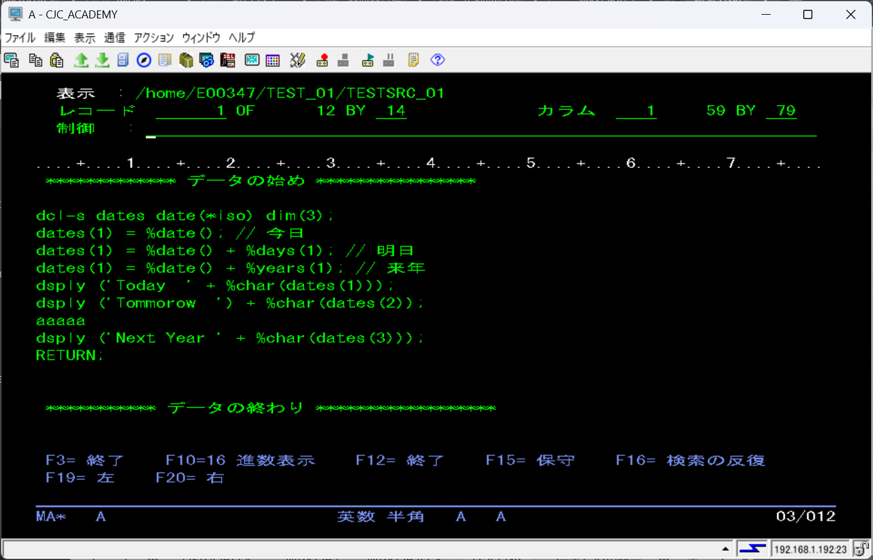The width and height of the screenshot is (873, 560).
Task: Click the yellow notepad icon
Action: tap(413, 60)
